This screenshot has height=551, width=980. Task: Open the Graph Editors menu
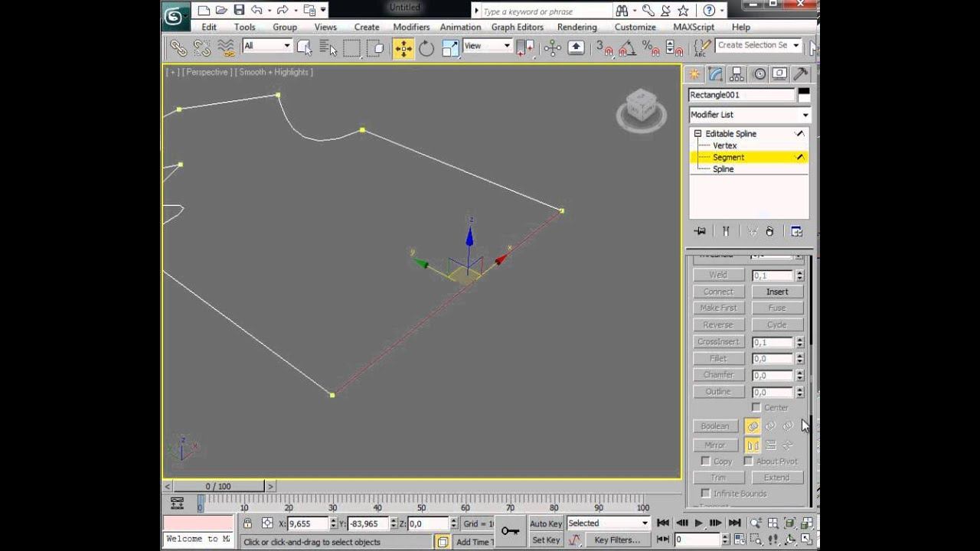[x=518, y=27]
